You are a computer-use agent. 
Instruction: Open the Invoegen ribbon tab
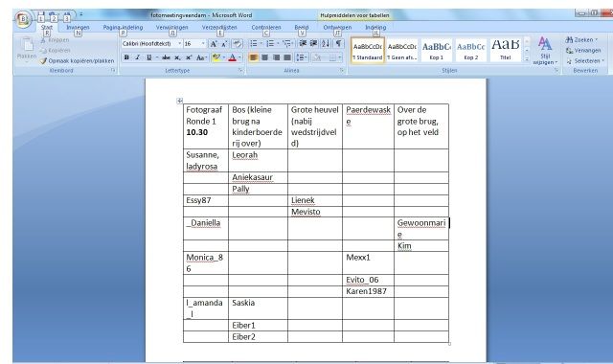click(x=78, y=28)
